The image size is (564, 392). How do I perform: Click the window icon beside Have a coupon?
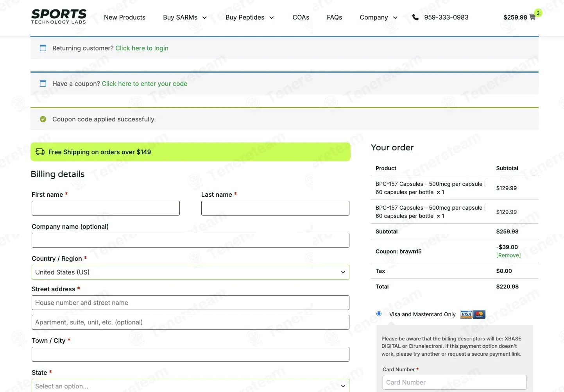pos(43,84)
